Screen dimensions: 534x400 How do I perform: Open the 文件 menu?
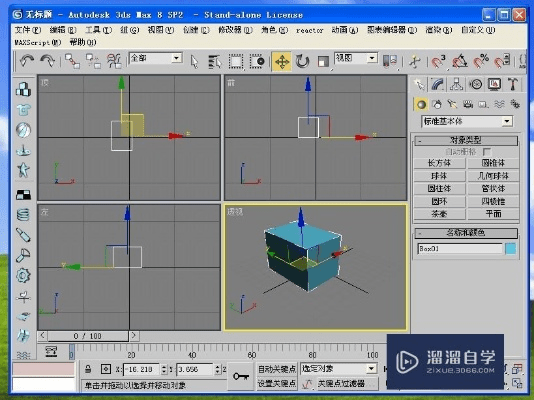pyautogui.click(x=28, y=30)
